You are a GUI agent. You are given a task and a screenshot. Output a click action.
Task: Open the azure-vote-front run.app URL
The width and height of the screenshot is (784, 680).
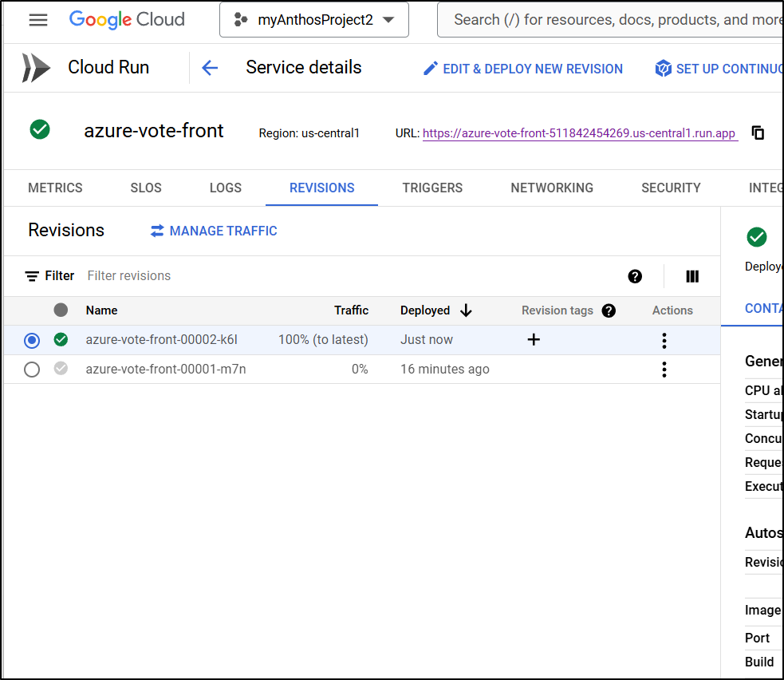pos(580,133)
